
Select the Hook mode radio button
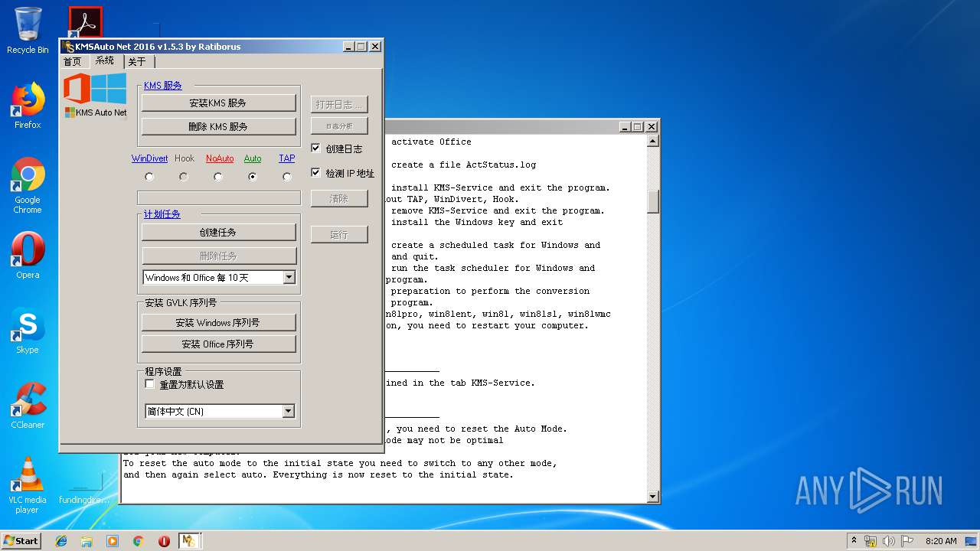184,177
